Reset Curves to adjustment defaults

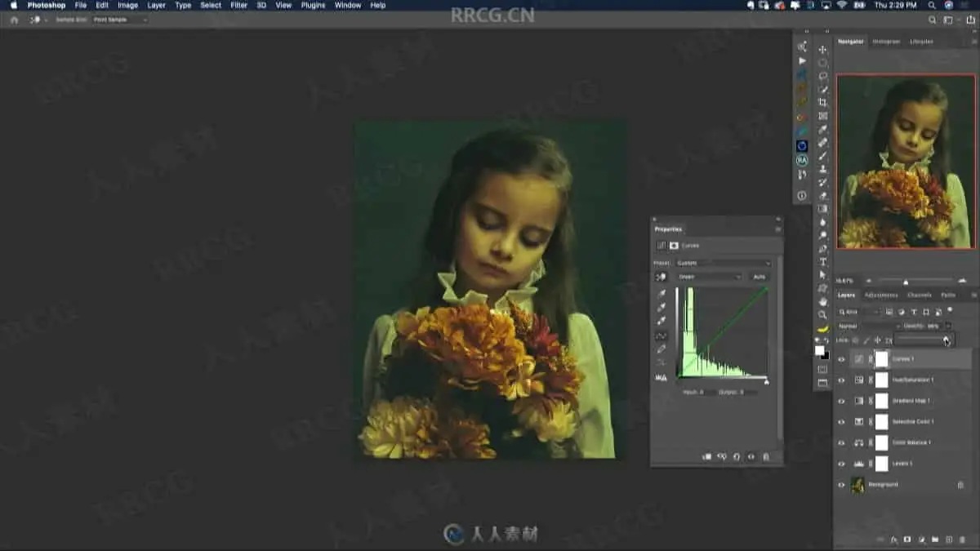coord(737,457)
